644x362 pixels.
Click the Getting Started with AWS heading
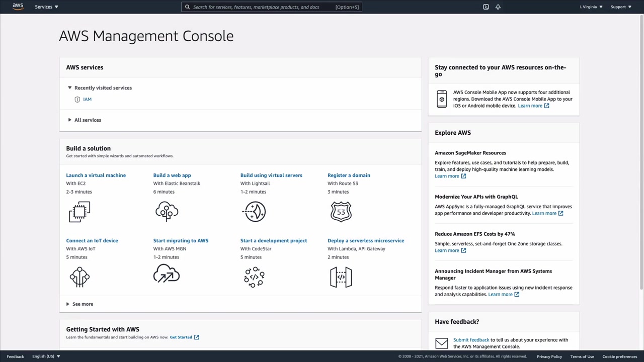pos(103,329)
